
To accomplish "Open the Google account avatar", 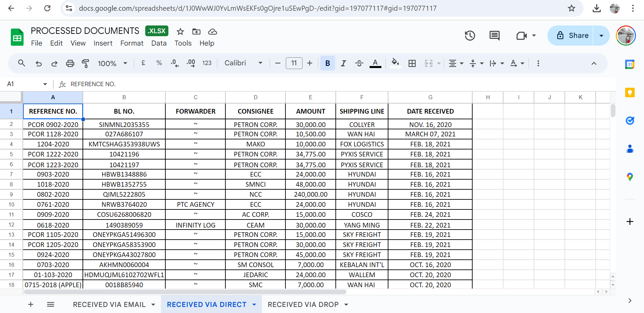I will [626, 36].
